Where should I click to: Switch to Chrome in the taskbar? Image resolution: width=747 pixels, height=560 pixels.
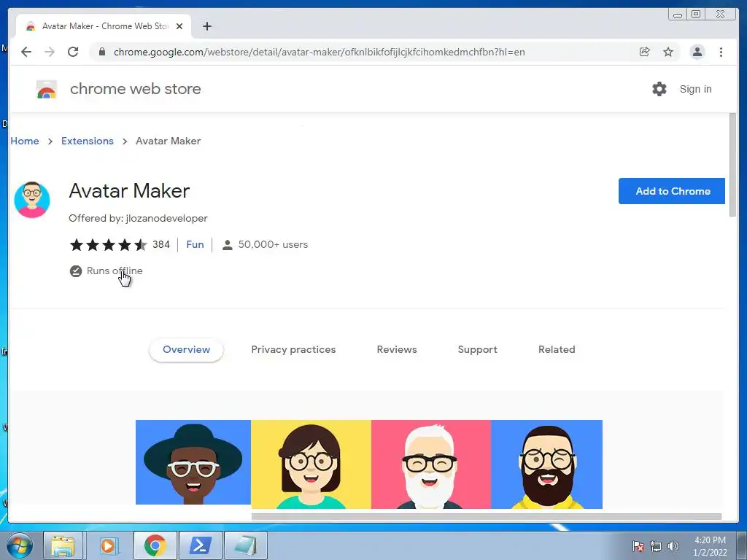coord(155,545)
